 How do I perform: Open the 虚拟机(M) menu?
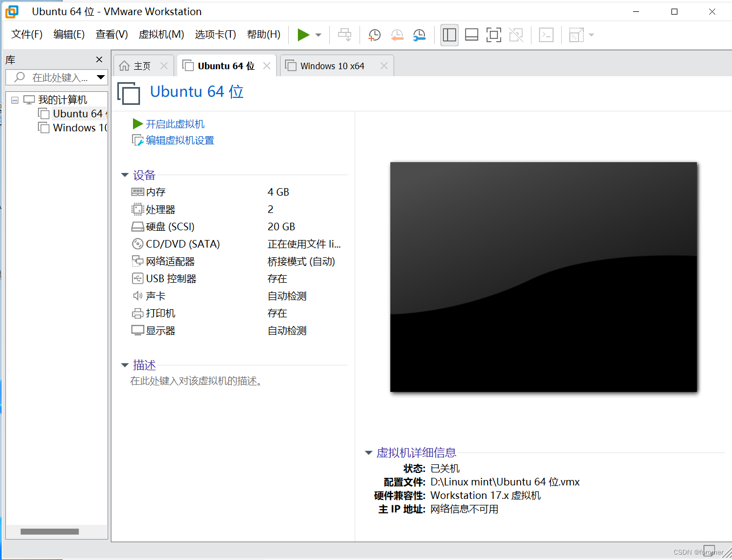[x=161, y=34]
